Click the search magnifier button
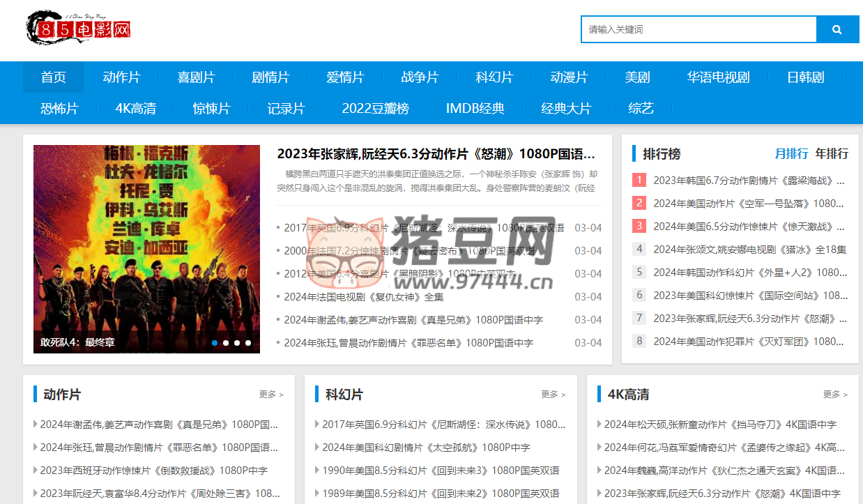 837,30
